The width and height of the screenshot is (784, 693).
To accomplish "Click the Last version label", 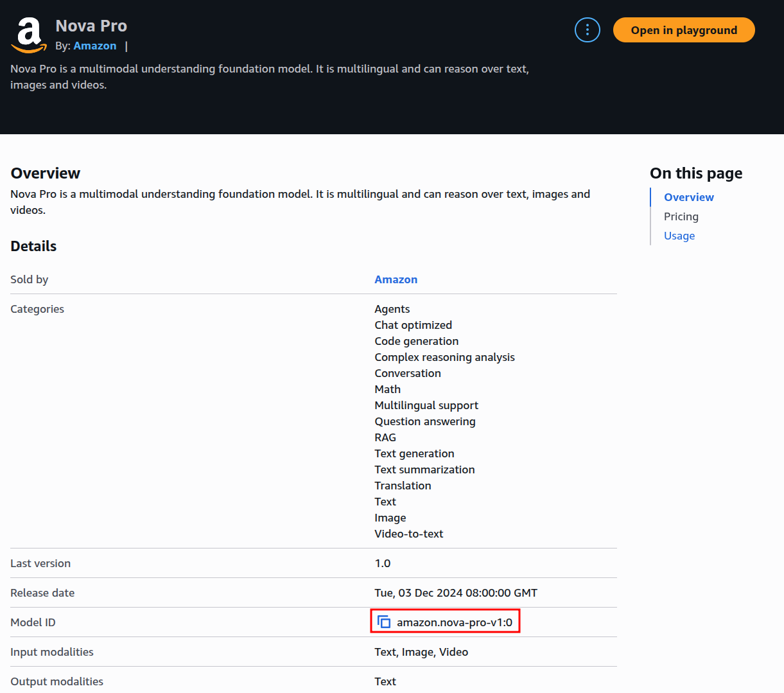I will tap(40, 563).
